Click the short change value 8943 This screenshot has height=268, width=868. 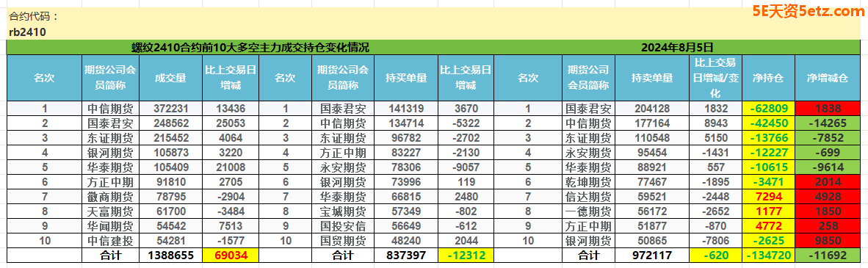pos(715,122)
